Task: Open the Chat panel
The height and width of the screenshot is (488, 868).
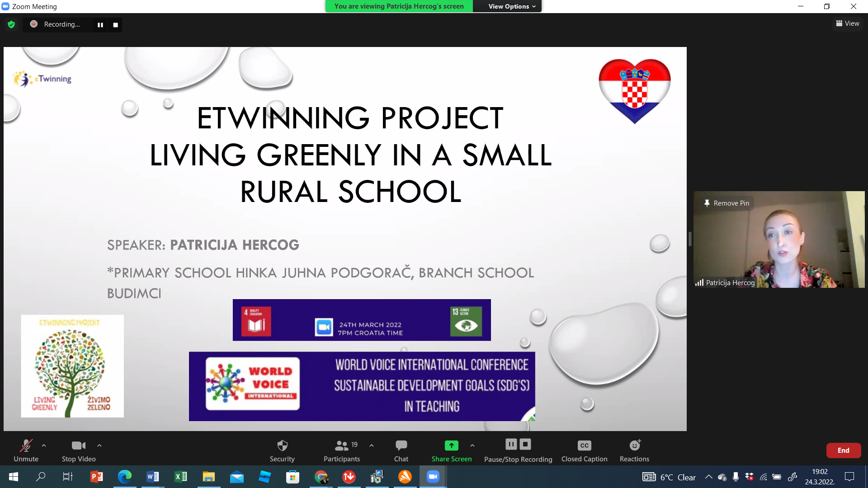Action: (401, 450)
